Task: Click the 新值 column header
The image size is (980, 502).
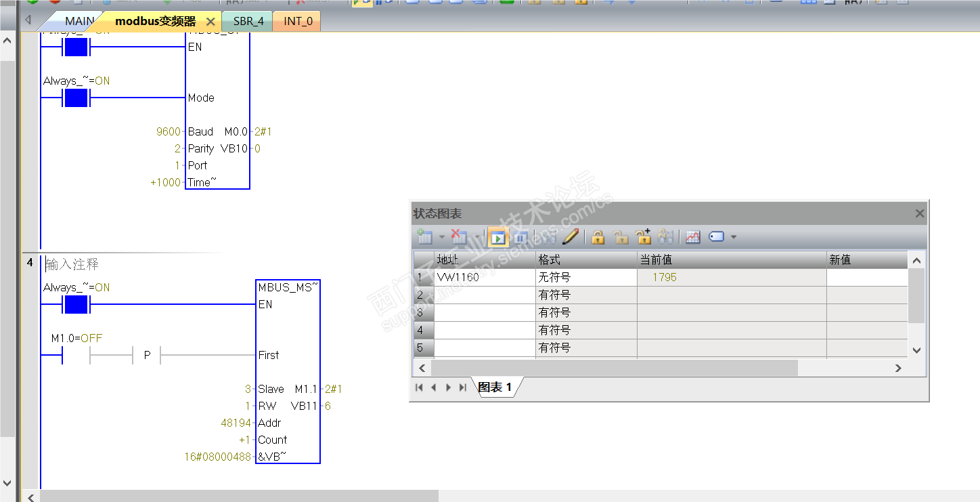Action: point(867,259)
